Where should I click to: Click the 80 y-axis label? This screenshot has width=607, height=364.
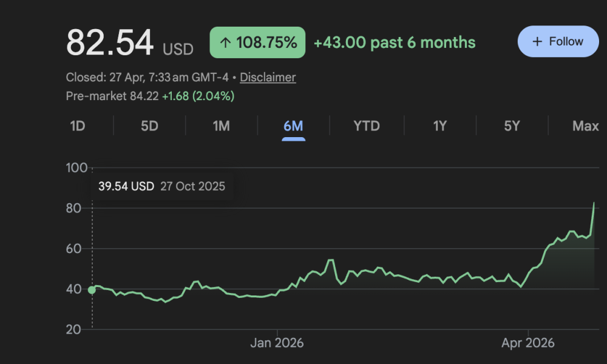(x=73, y=209)
